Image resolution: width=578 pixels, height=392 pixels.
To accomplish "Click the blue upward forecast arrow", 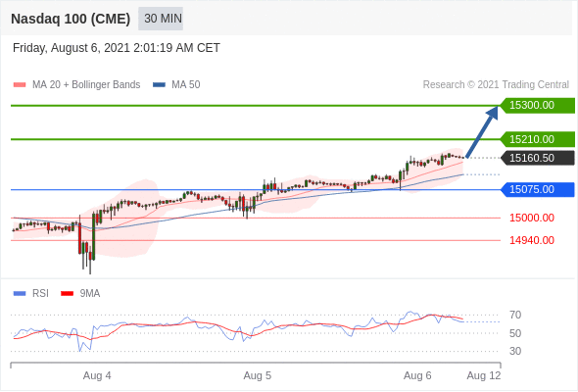I will pyautogui.click(x=482, y=132).
